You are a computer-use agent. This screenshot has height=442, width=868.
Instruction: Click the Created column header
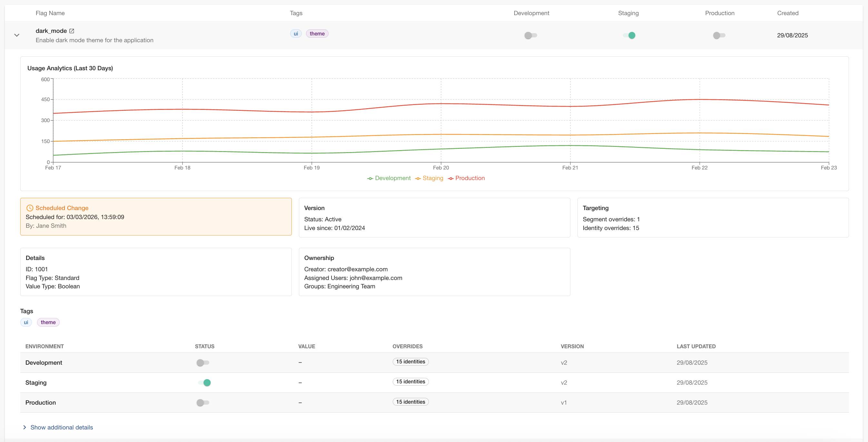click(x=788, y=13)
